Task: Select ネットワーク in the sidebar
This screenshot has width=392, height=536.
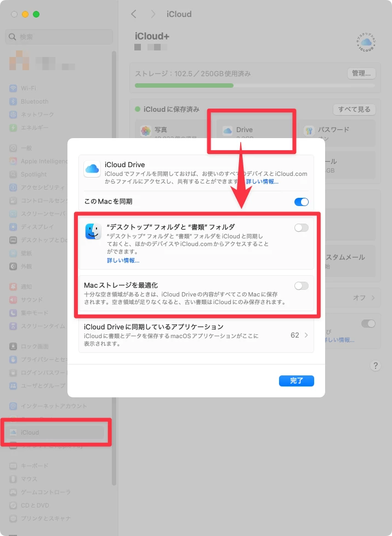Action: [x=31, y=115]
